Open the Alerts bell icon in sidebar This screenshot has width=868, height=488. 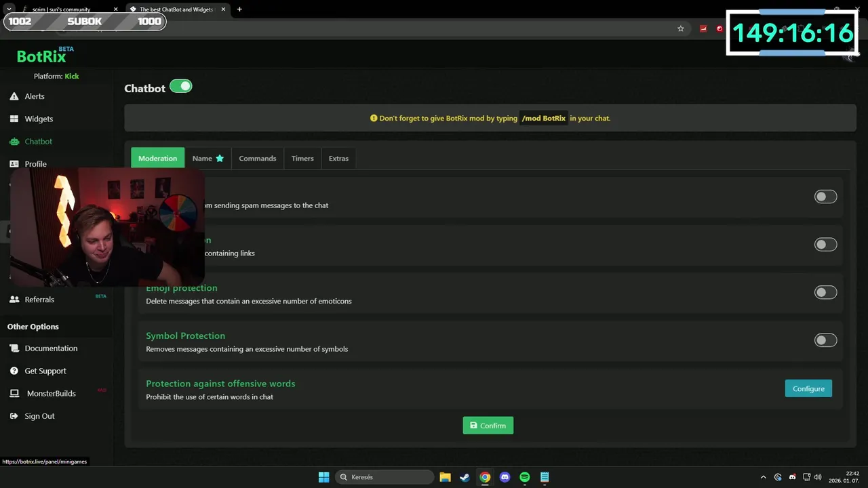click(14, 96)
